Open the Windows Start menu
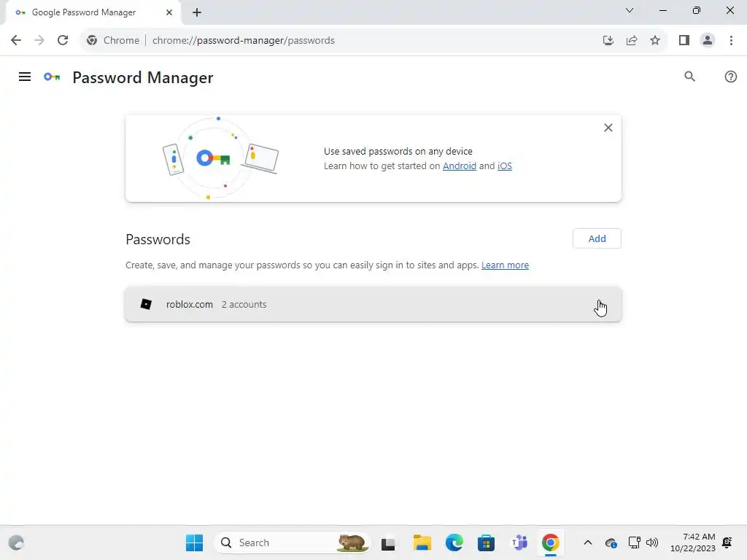The width and height of the screenshot is (747, 560). click(x=194, y=542)
